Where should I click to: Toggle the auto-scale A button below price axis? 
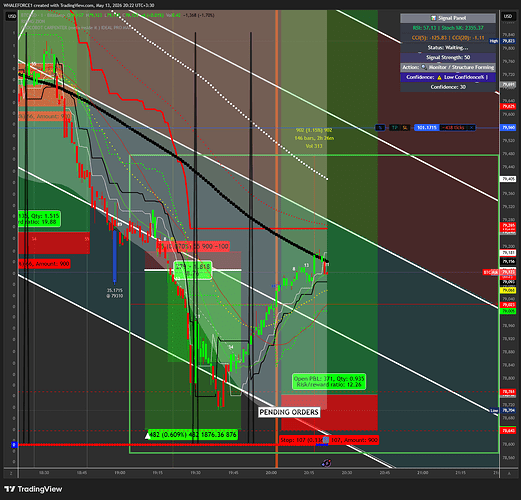pyautogui.click(x=509, y=473)
